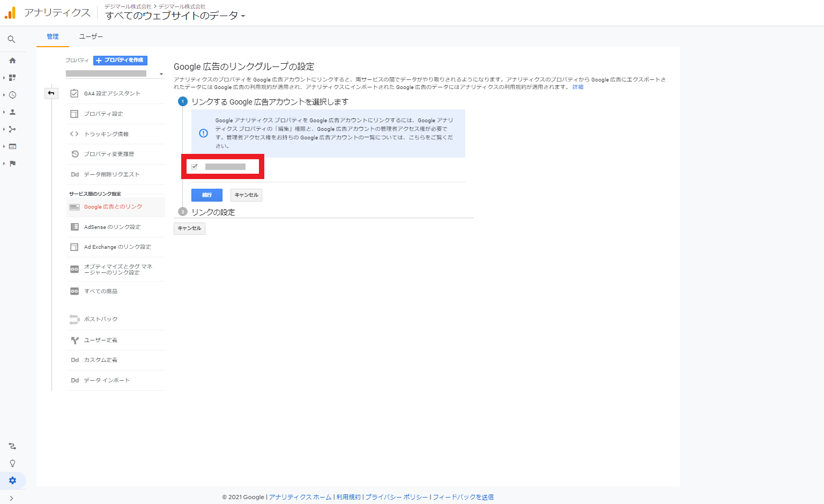Open the search icon in left sidebar

(x=11, y=39)
